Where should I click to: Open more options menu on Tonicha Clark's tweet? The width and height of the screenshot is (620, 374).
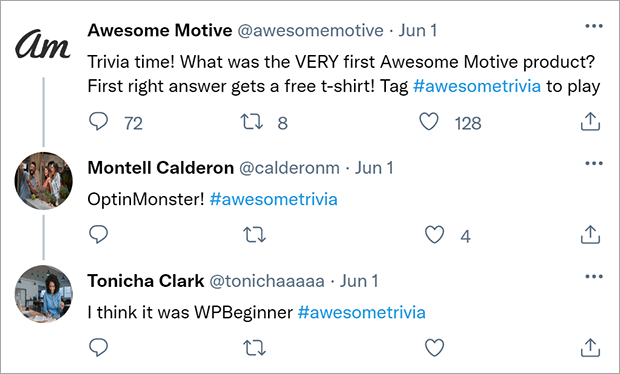point(594,276)
